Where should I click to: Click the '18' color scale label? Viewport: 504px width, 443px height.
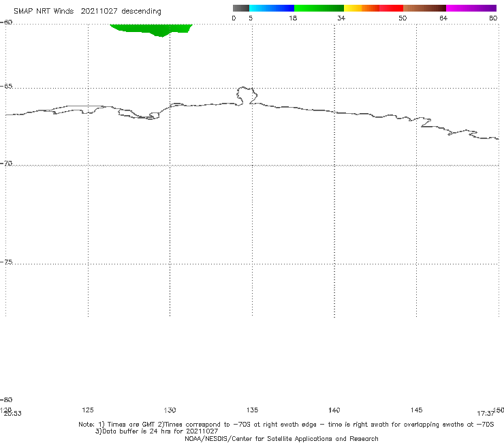[293, 18]
